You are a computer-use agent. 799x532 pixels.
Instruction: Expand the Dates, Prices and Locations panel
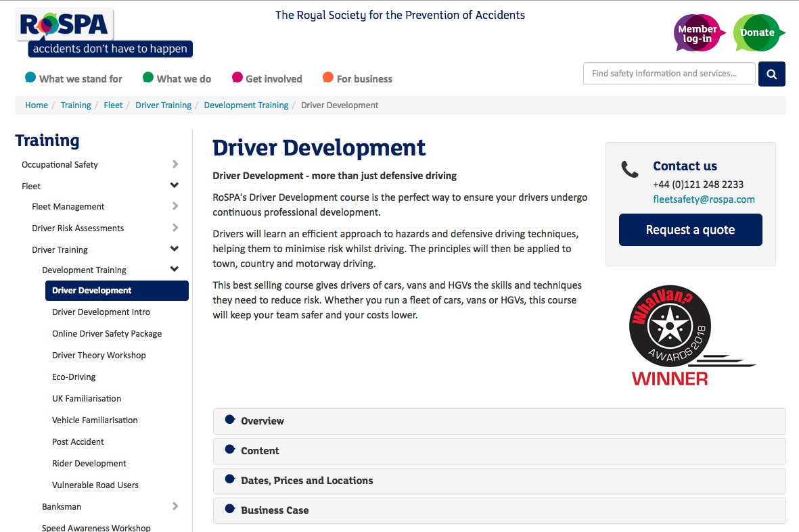click(x=499, y=481)
